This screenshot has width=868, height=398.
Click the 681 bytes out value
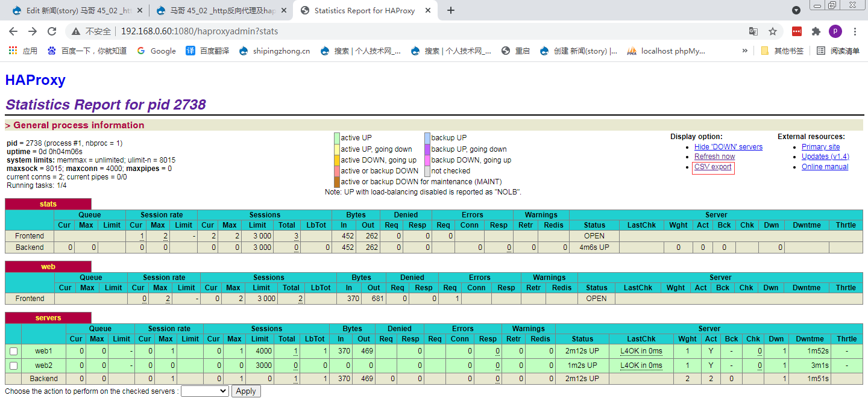tap(377, 299)
